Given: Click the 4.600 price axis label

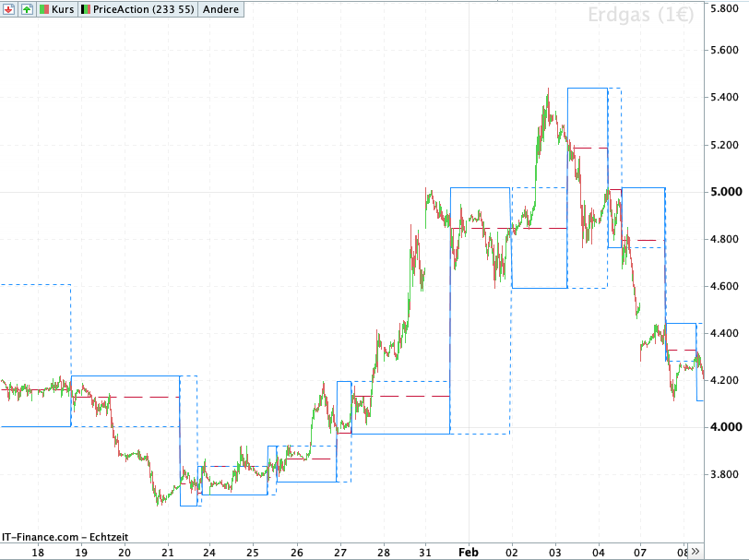Looking at the screenshot, I should (724, 286).
